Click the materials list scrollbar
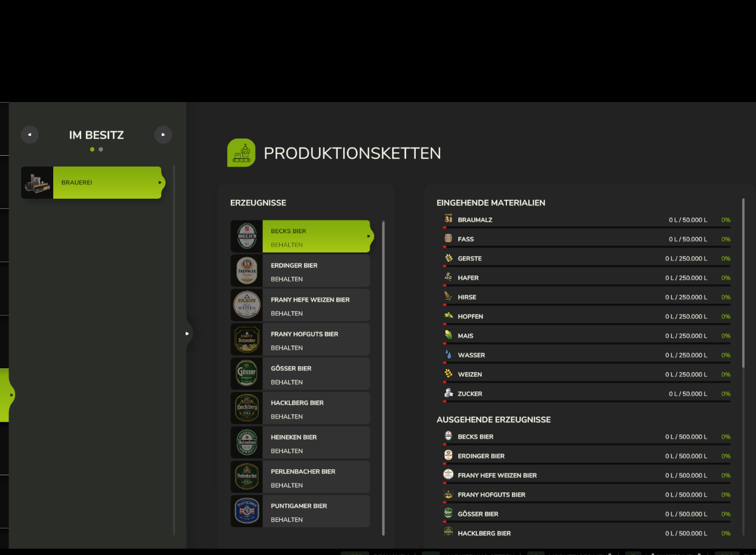756x555 pixels. pos(743,283)
